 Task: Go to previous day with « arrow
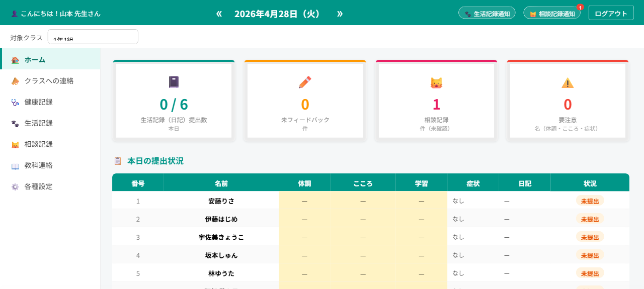click(219, 13)
